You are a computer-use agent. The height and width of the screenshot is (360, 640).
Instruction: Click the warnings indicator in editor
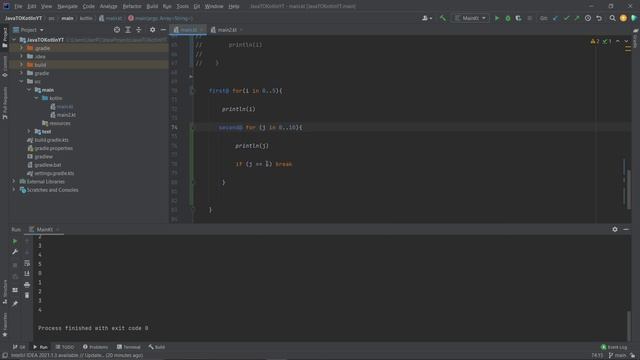595,41
